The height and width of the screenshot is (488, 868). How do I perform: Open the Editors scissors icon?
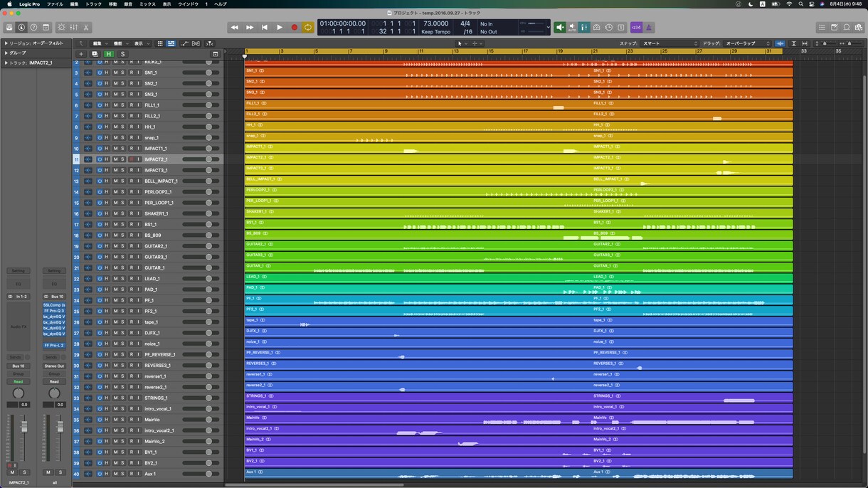click(86, 27)
